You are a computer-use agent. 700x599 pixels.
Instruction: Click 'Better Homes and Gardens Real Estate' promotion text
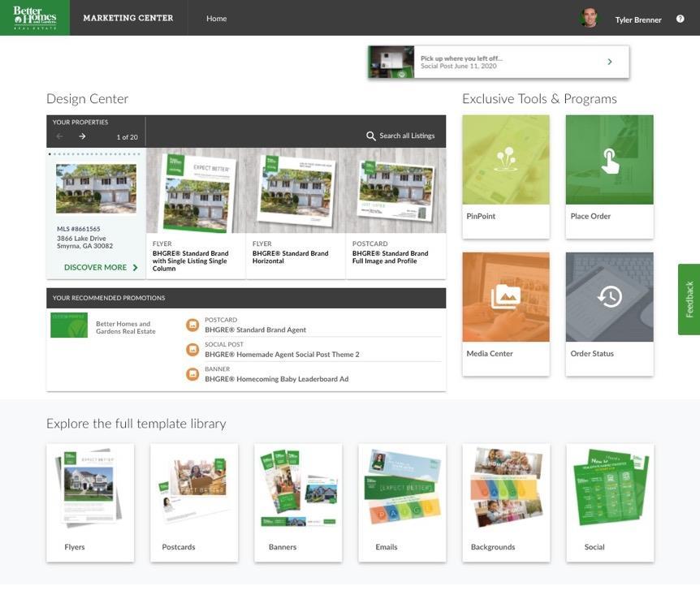(126, 328)
